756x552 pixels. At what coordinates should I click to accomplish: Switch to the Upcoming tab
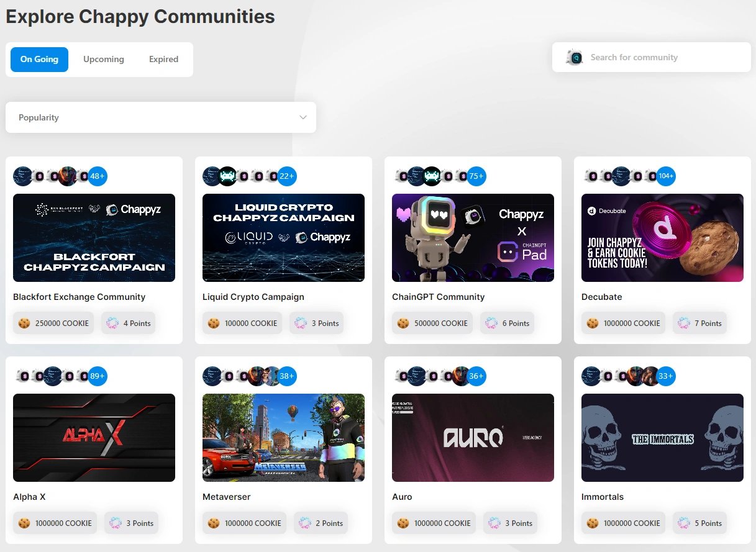(104, 60)
